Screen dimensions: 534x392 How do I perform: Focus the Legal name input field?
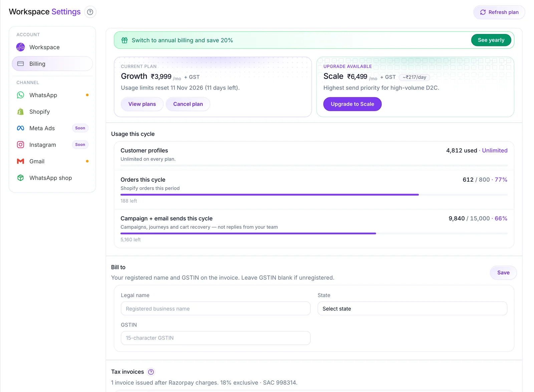click(x=216, y=309)
